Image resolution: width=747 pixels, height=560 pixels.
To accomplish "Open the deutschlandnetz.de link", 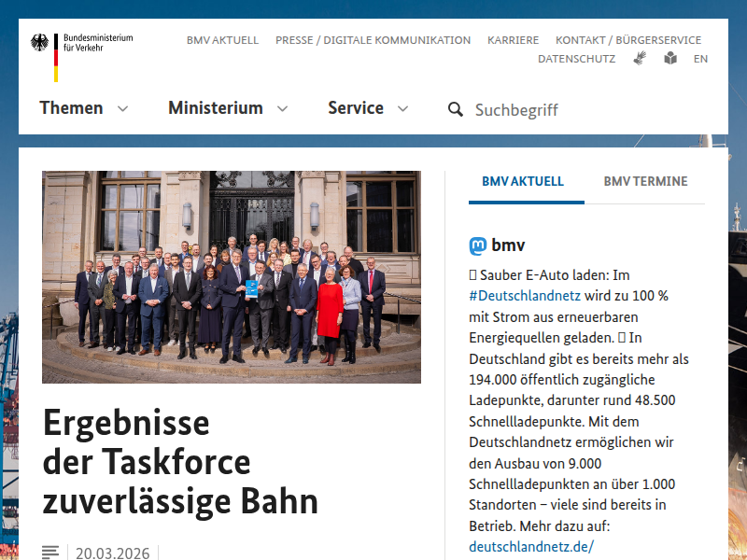I will pyautogui.click(x=530, y=546).
